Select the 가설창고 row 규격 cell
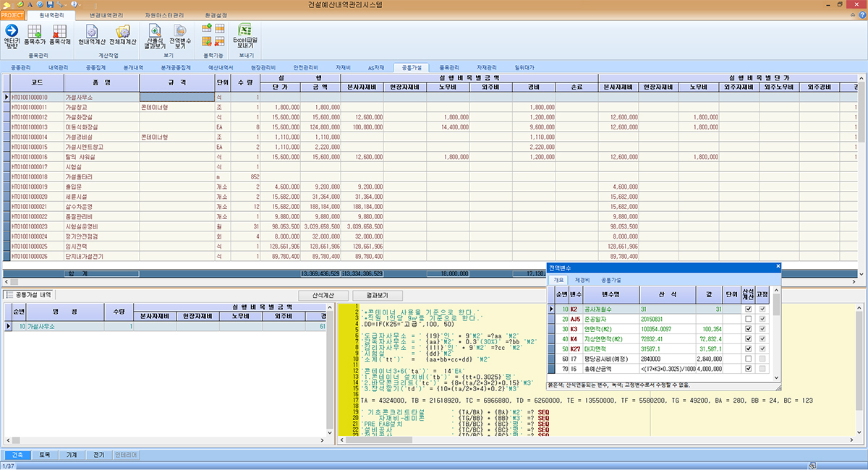 [x=177, y=107]
